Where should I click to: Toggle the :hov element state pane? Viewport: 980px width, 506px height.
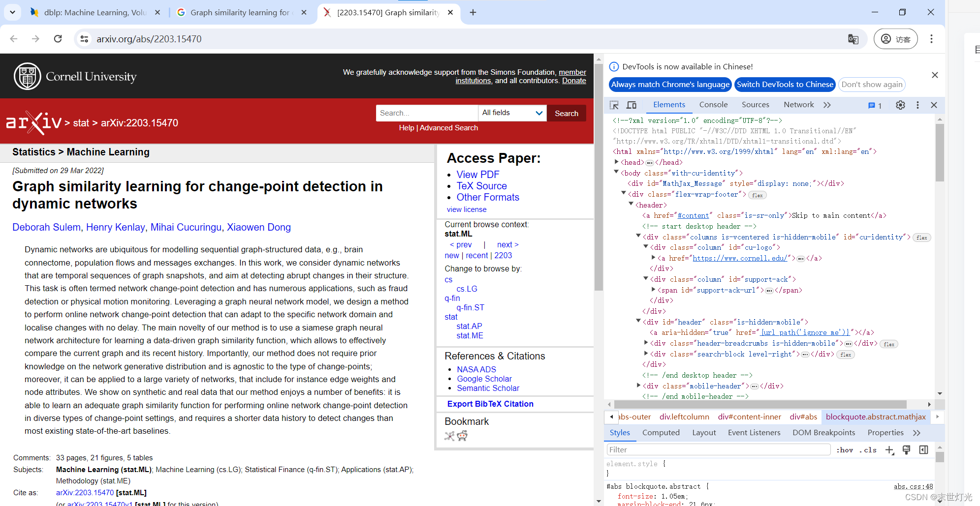coord(845,450)
